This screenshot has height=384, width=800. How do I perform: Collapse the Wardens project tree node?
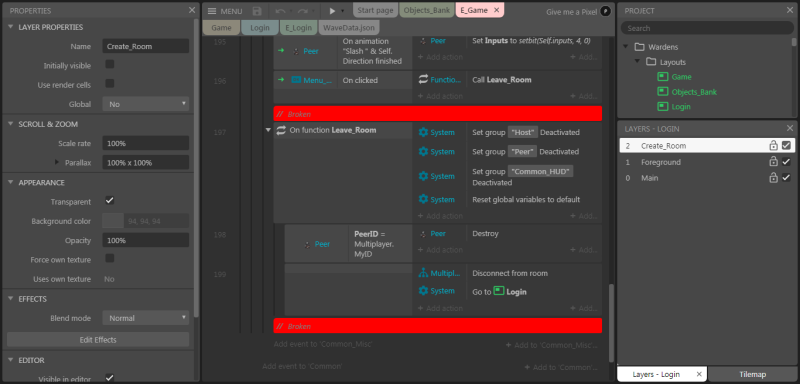626,47
